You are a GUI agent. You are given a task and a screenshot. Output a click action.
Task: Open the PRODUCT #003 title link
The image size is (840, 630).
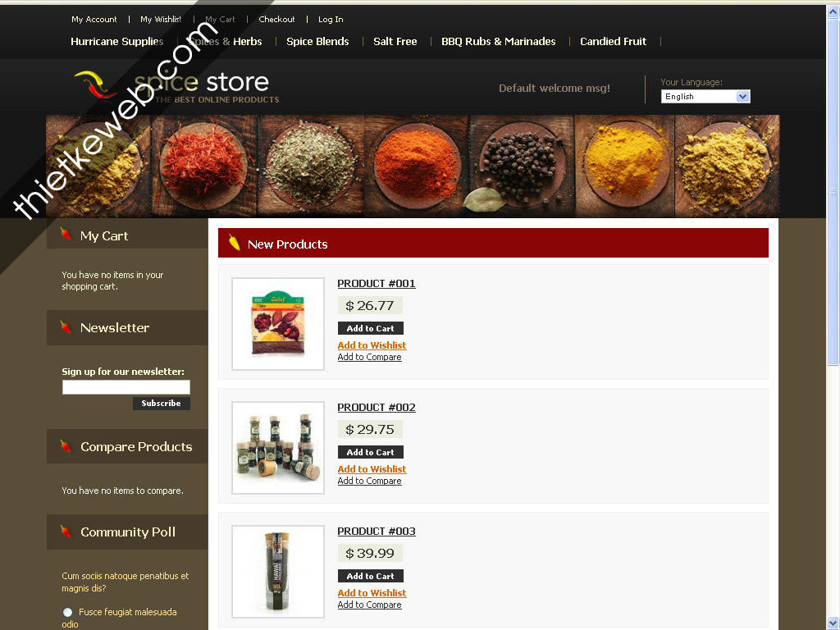(376, 531)
